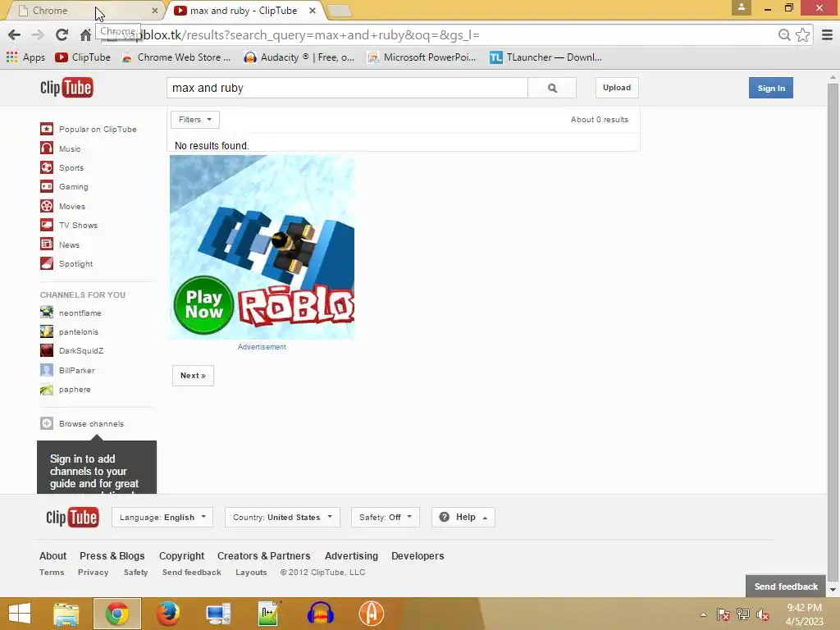Open the About footer link
Viewport: 840px width, 630px height.
(53, 555)
